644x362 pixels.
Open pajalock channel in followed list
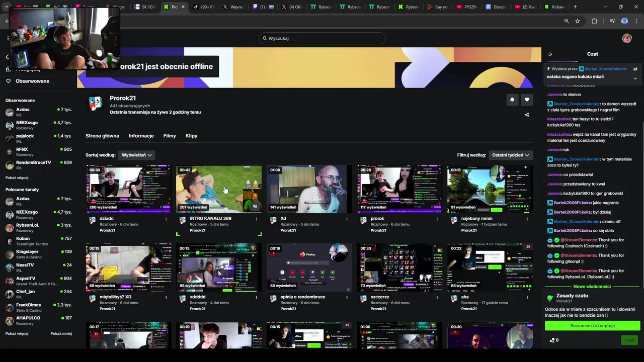38,138
